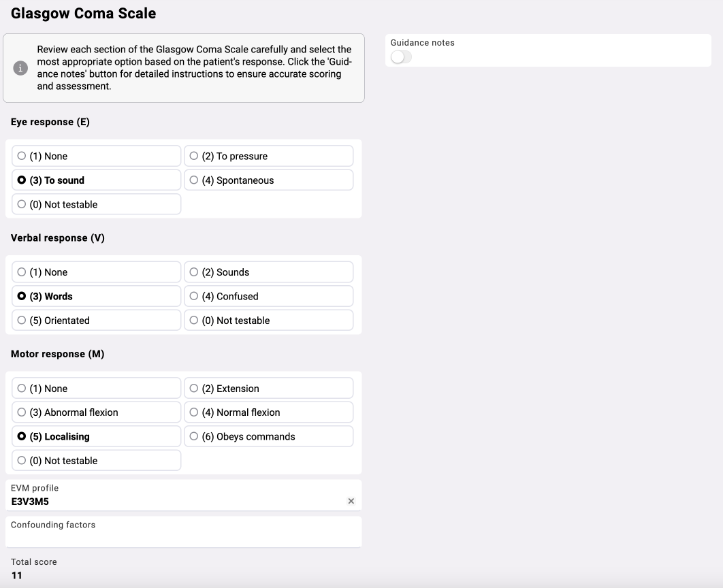The image size is (723, 588).
Task: Click the Glasgow Coma Scale heading
Action: click(84, 14)
